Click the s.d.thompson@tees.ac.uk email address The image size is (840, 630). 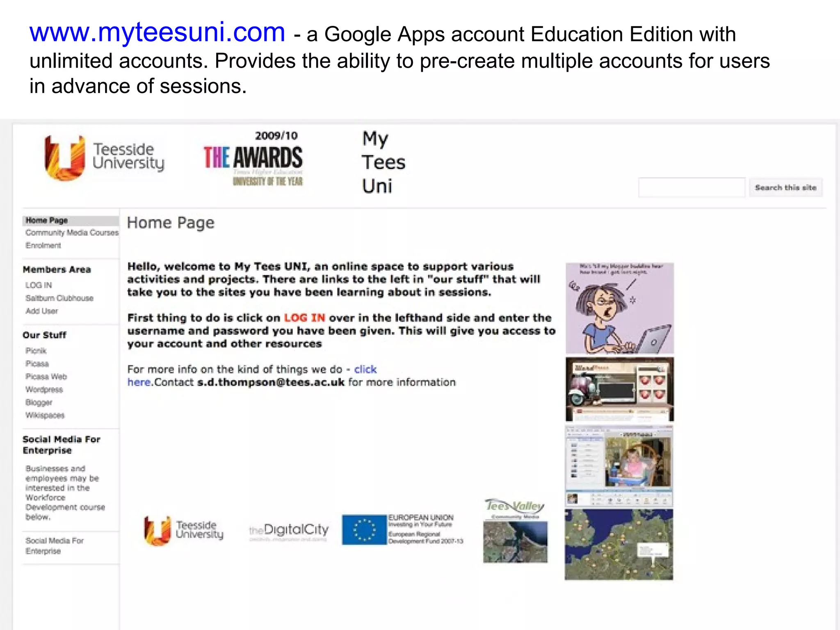271,382
